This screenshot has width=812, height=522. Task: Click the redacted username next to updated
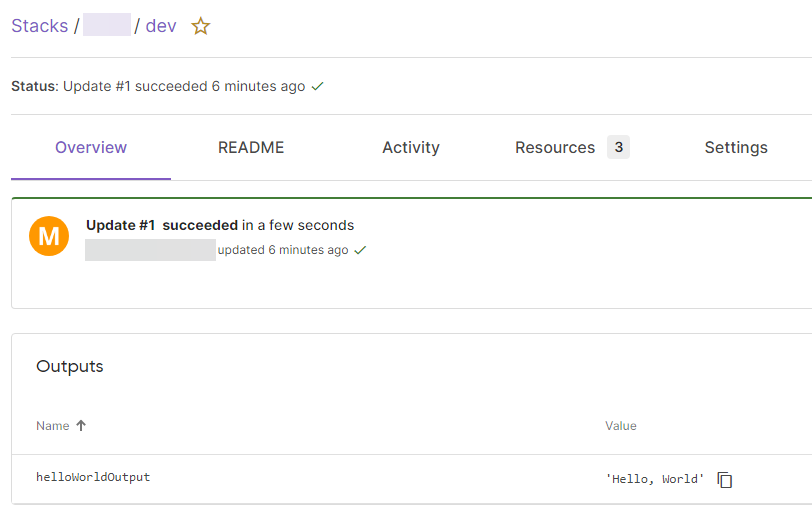150,250
